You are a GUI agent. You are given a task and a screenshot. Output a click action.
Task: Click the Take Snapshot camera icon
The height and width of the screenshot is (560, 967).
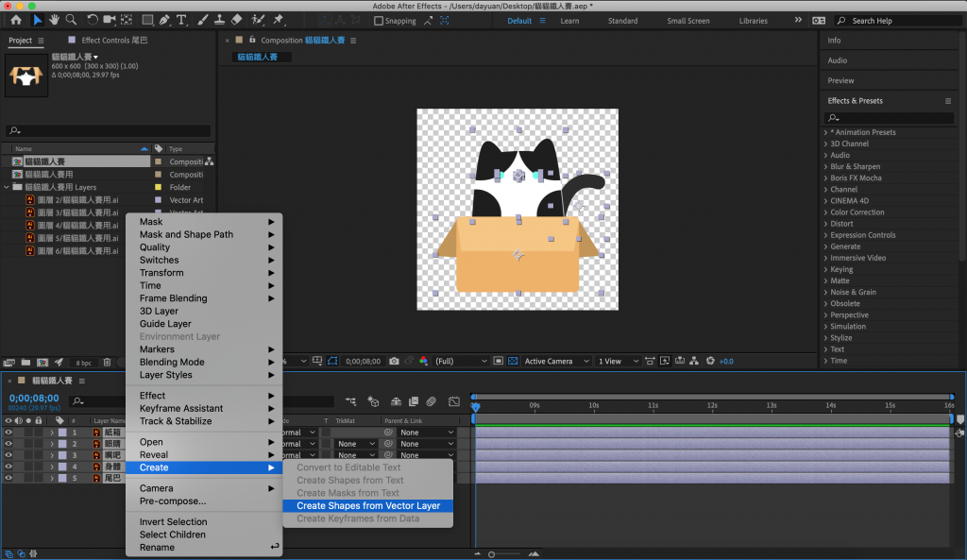(395, 361)
